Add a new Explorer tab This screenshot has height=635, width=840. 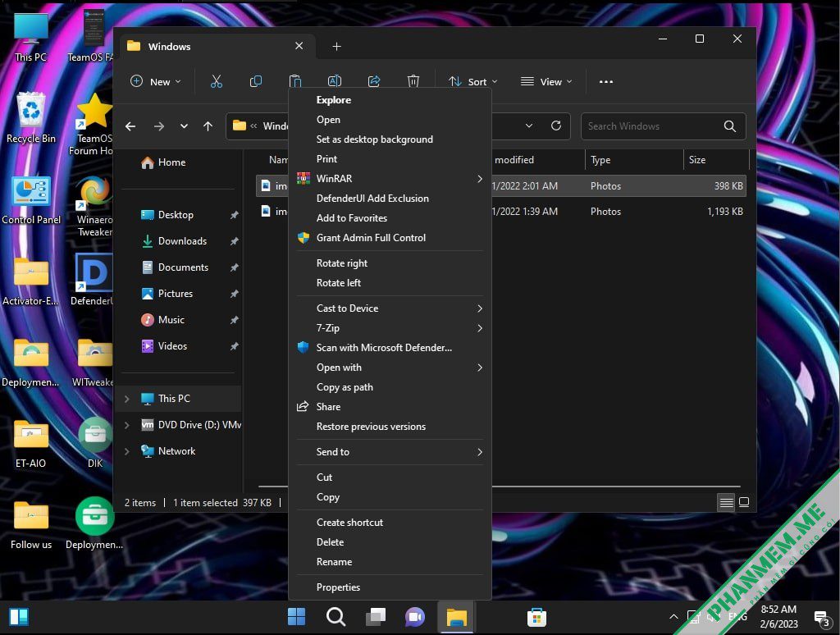click(x=336, y=47)
